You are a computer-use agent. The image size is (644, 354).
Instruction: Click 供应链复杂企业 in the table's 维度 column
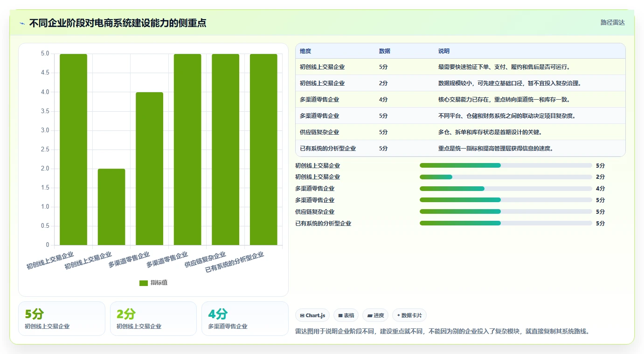319,132
